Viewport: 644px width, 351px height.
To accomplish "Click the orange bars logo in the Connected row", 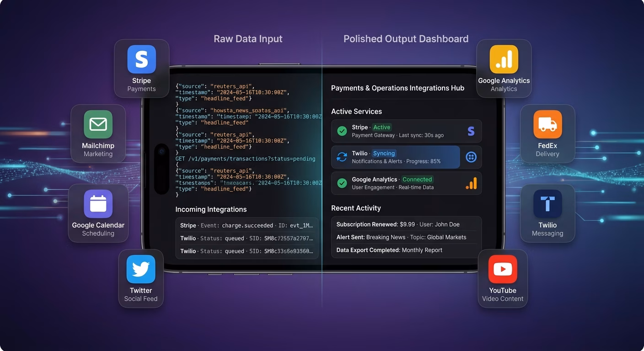I will 471,183.
